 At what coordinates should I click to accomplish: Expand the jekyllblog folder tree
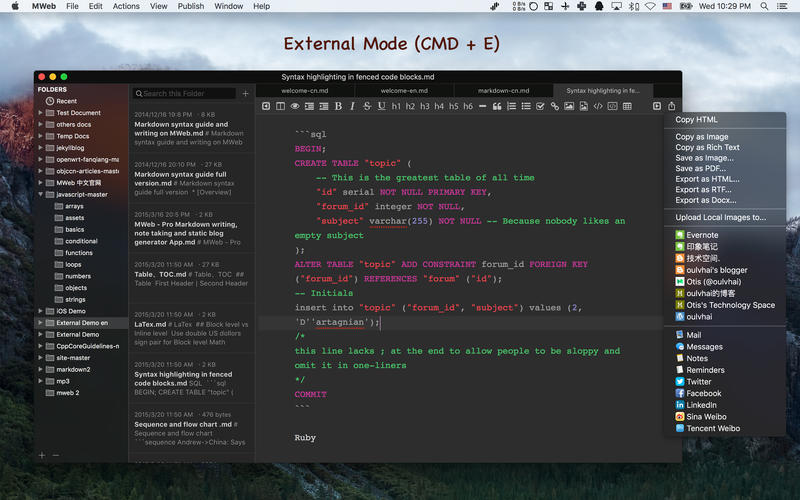41,148
